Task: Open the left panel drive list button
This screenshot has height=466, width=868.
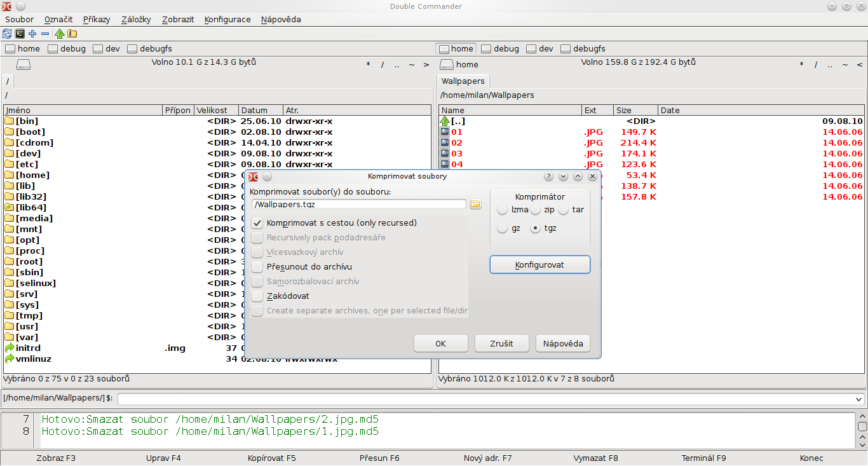Action: click(x=23, y=64)
